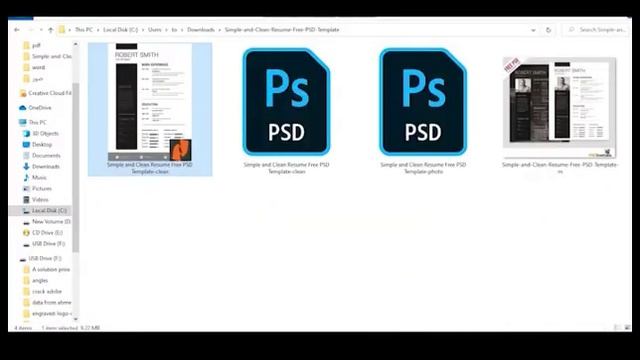Open the address bar history dropdown

tap(533, 30)
